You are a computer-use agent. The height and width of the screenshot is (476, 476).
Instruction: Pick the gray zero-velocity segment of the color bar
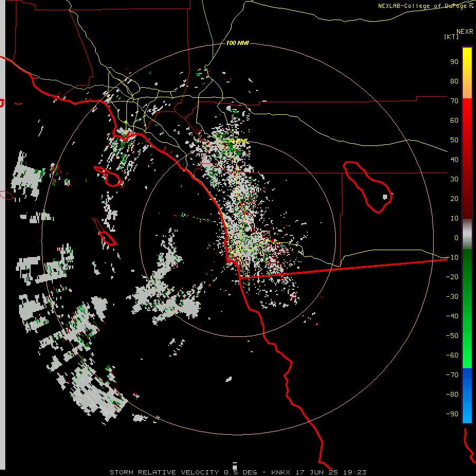(x=467, y=234)
